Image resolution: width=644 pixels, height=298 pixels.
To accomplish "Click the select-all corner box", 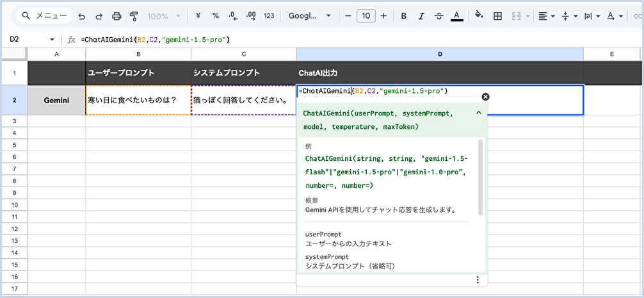I will click(x=13, y=54).
